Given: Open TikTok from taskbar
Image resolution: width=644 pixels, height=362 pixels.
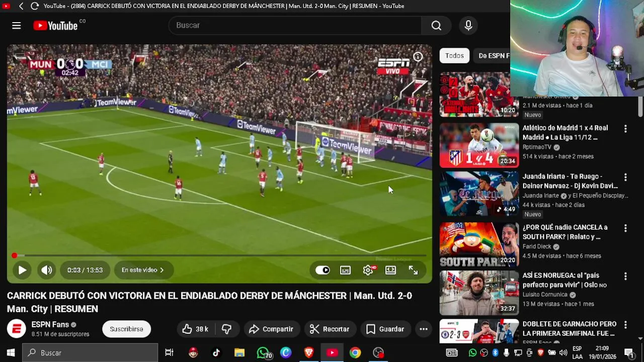Looking at the screenshot, I should click(x=216, y=353).
